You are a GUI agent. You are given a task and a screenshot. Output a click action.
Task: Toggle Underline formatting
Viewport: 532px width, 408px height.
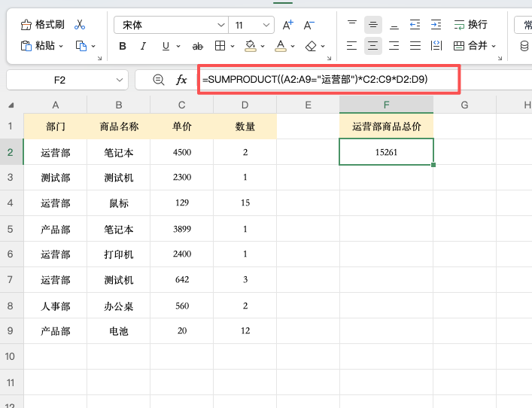click(x=166, y=46)
